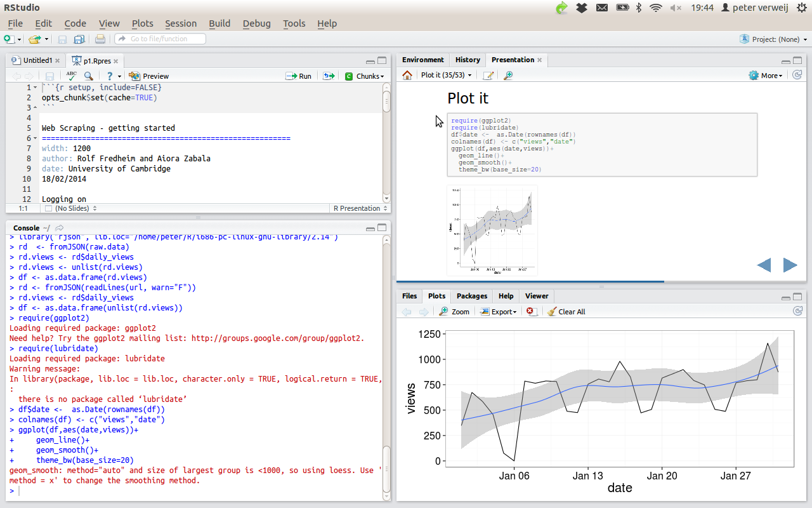The image size is (812, 508).
Task: Switch to the Packages tab
Action: tap(472, 296)
